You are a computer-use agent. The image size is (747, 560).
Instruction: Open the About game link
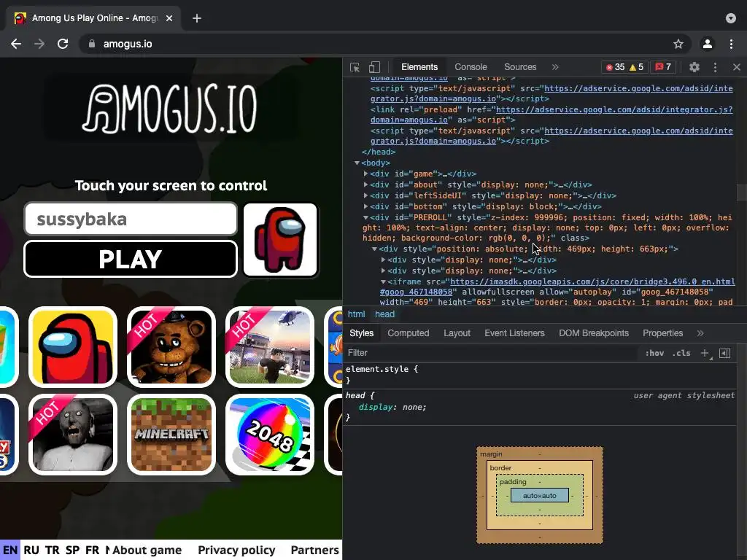click(147, 550)
